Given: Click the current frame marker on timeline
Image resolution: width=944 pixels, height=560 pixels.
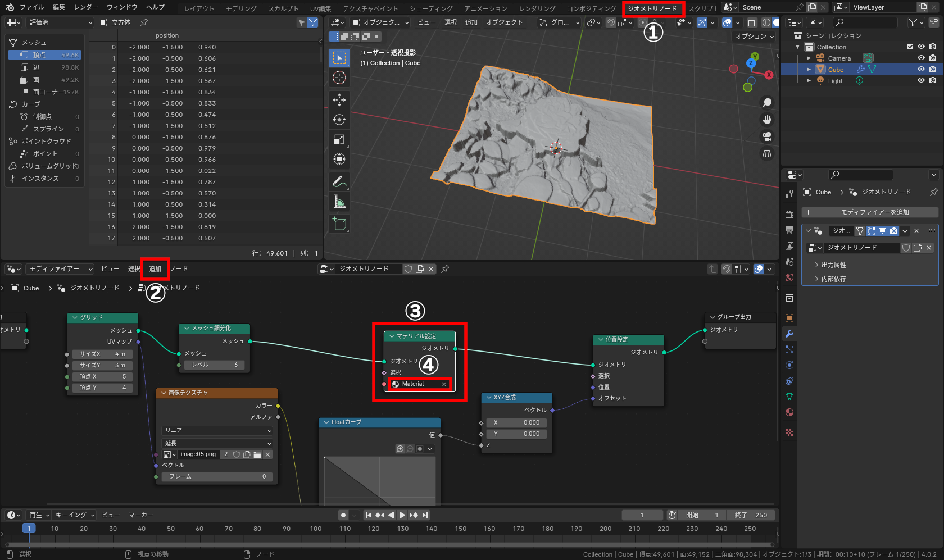Looking at the screenshot, I should coord(29,529).
